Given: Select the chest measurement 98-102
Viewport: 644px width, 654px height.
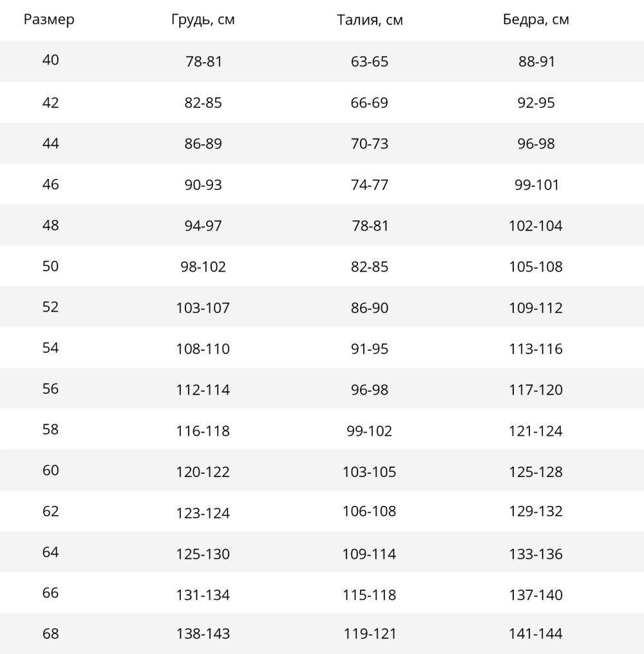Looking at the screenshot, I should click(x=203, y=267).
